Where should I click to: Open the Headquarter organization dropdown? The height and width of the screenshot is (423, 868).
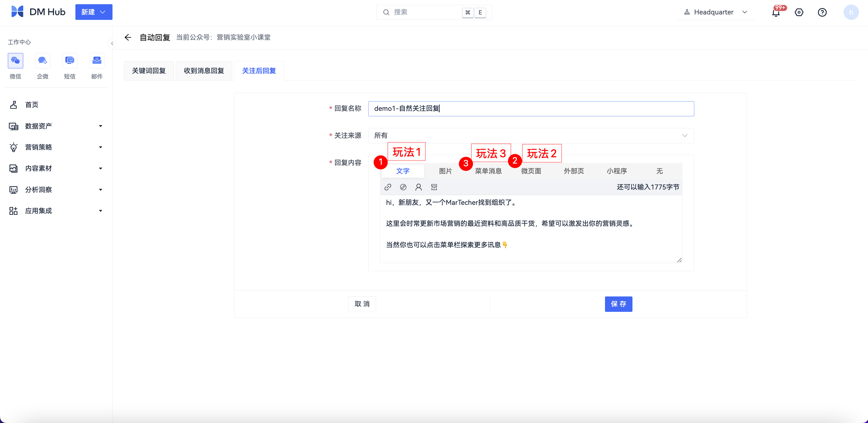pyautogui.click(x=716, y=12)
